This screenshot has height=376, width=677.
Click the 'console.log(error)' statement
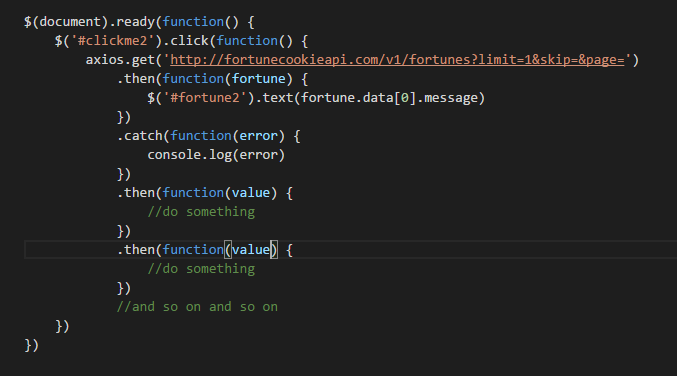(x=216, y=155)
